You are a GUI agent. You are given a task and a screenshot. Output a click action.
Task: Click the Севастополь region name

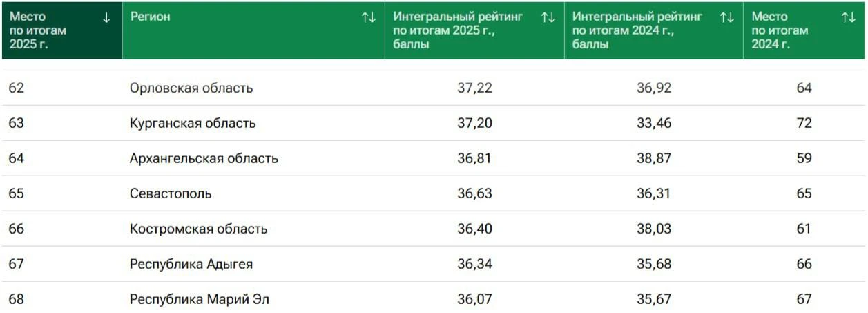point(171,193)
